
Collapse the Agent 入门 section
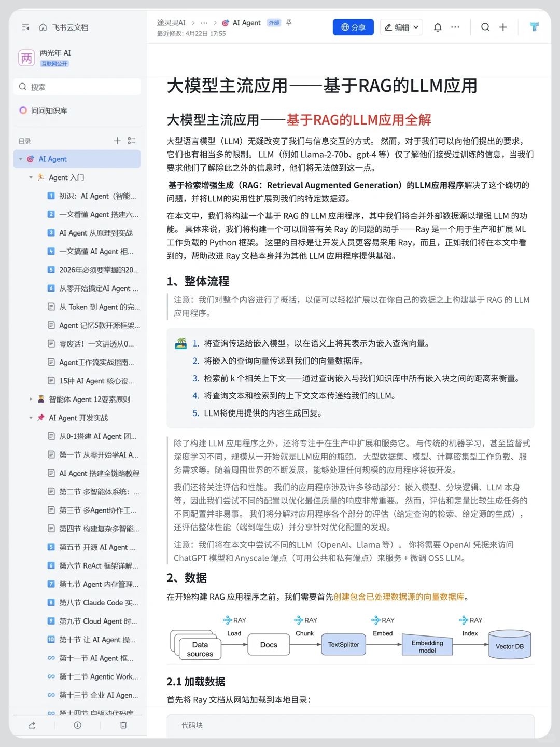(31, 177)
